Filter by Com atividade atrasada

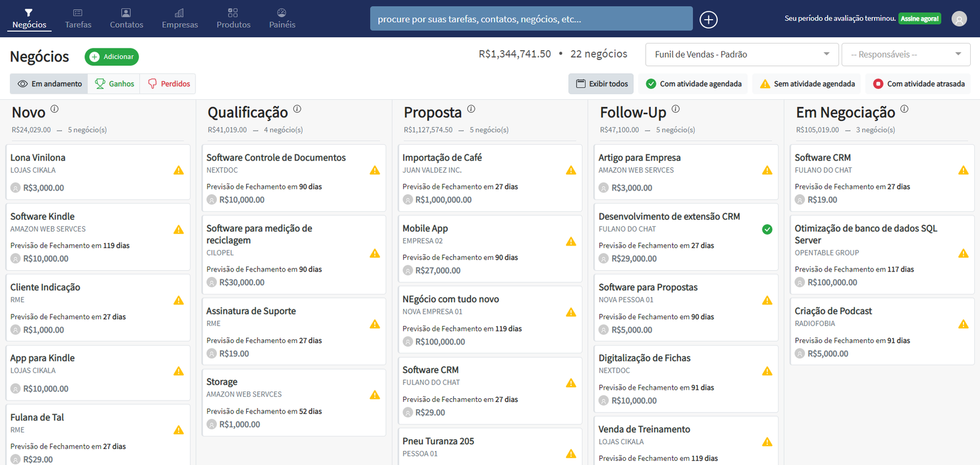pos(918,84)
